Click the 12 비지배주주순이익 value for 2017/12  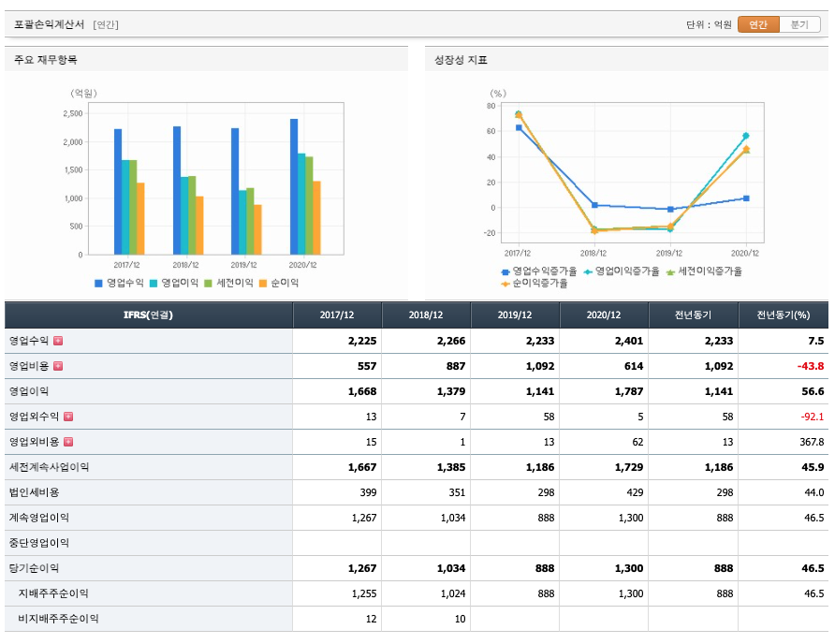[x=372, y=619]
